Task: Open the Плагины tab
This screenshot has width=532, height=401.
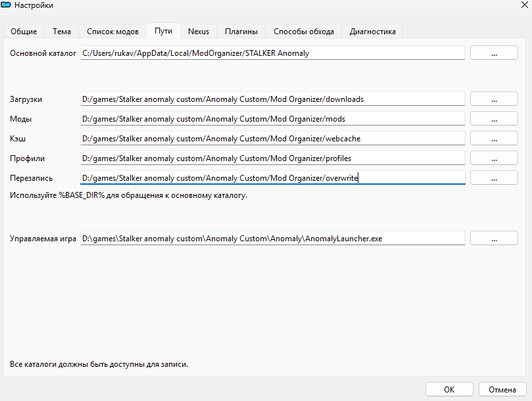Action: click(x=241, y=31)
